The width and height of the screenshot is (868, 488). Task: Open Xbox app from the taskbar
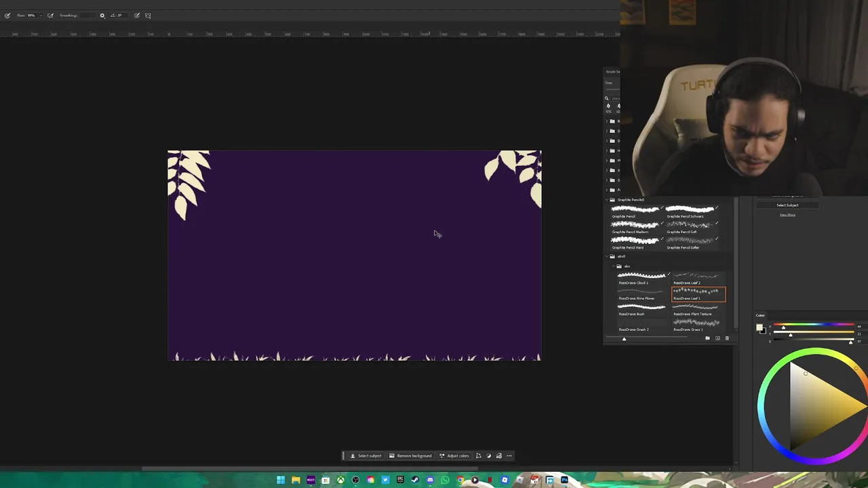(x=340, y=480)
